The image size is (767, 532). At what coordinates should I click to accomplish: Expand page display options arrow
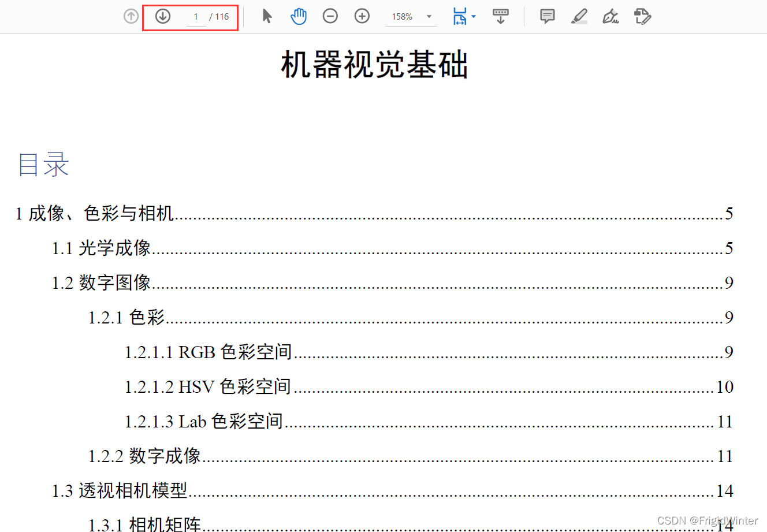pyautogui.click(x=474, y=16)
